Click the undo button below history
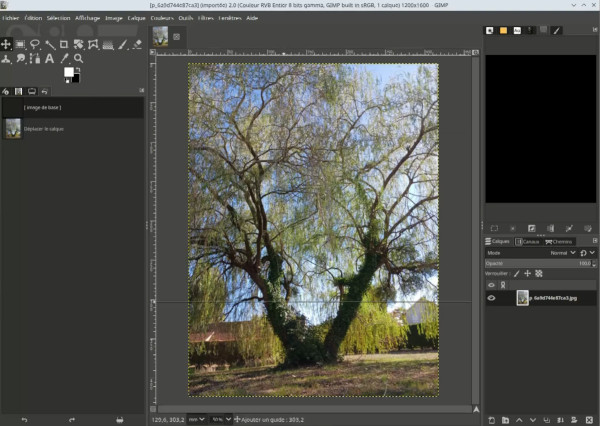Viewport: 600px width, 426px height. pyautogui.click(x=24, y=420)
